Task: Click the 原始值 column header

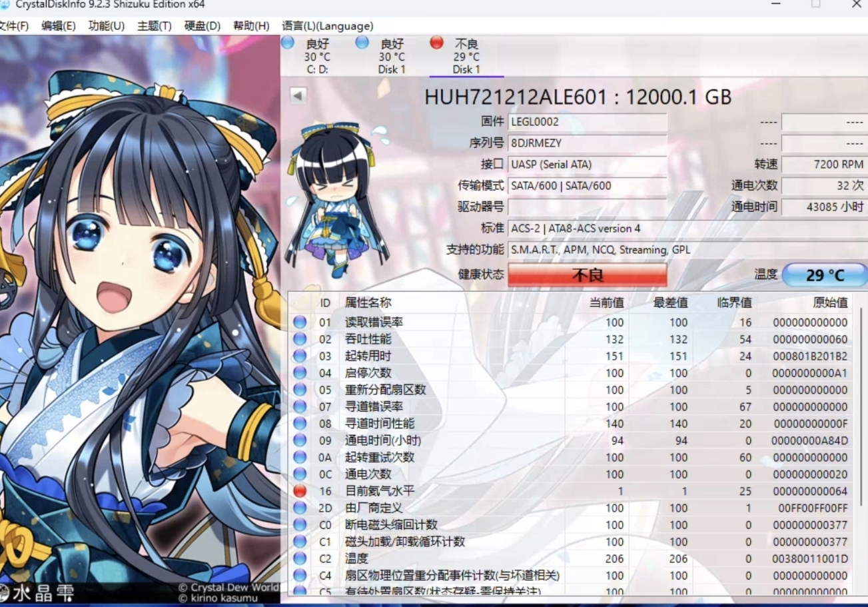Action: 830,303
